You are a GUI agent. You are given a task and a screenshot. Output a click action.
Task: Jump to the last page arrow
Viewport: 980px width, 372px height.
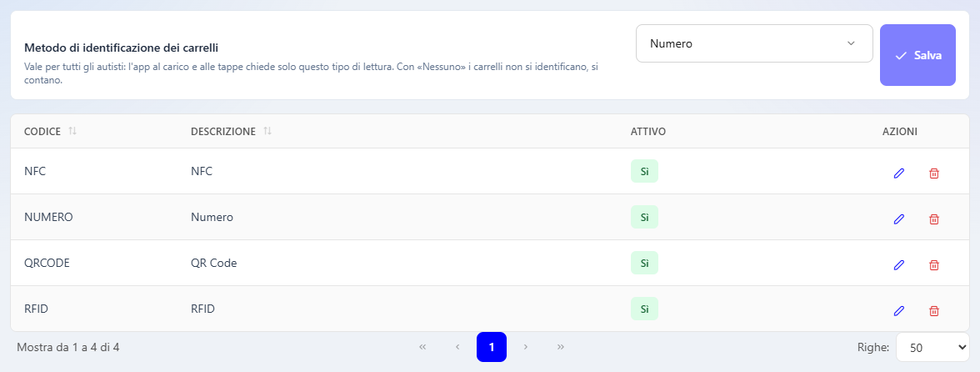coord(561,347)
